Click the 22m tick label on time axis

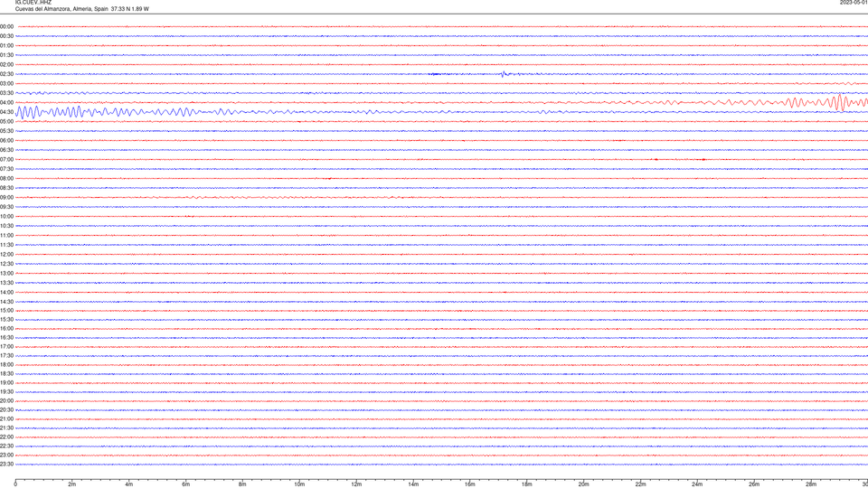coord(640,484)
